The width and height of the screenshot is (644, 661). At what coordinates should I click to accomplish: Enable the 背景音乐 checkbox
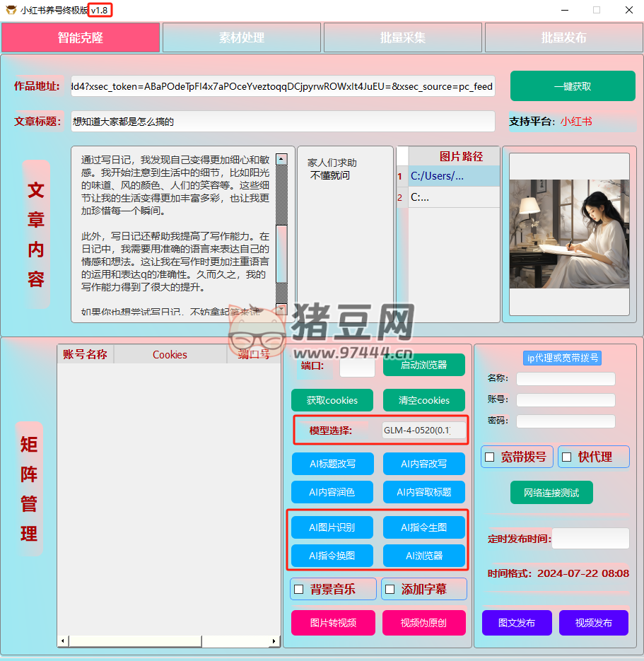pyautogui.click(x=299, y=589)
